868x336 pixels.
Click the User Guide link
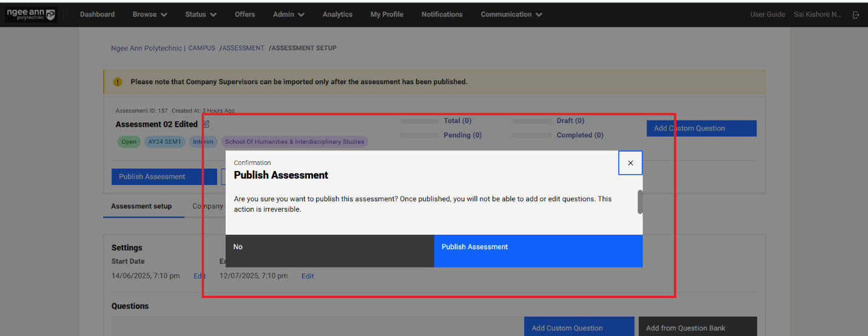(x=767, y=15)
